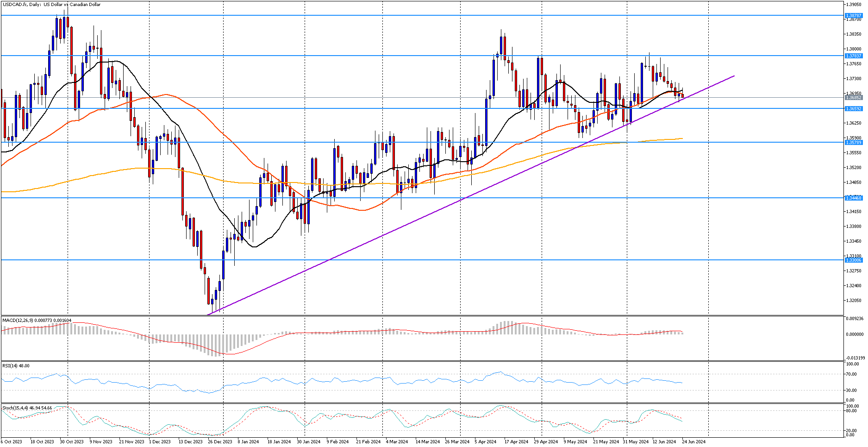This screenshot has width=868, height=447.
Task: Select the 1.34468 horizontal level price tag
Action: 854,198
